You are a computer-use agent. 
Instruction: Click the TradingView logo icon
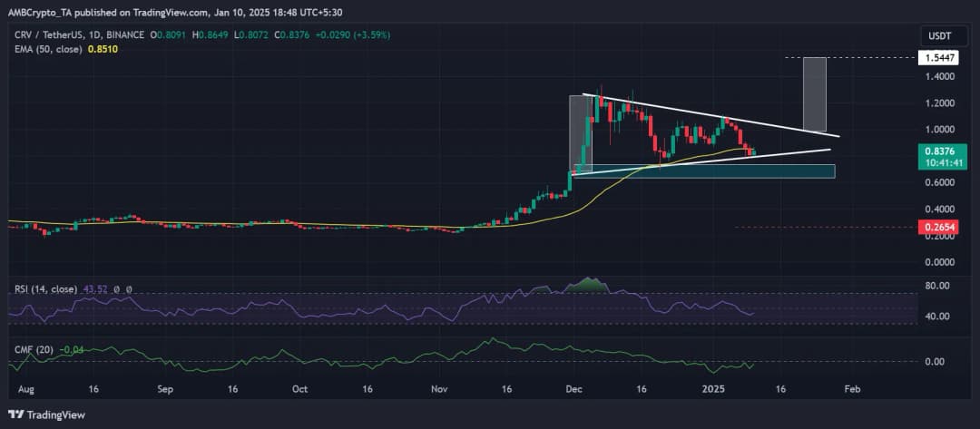tap(17, 414)
